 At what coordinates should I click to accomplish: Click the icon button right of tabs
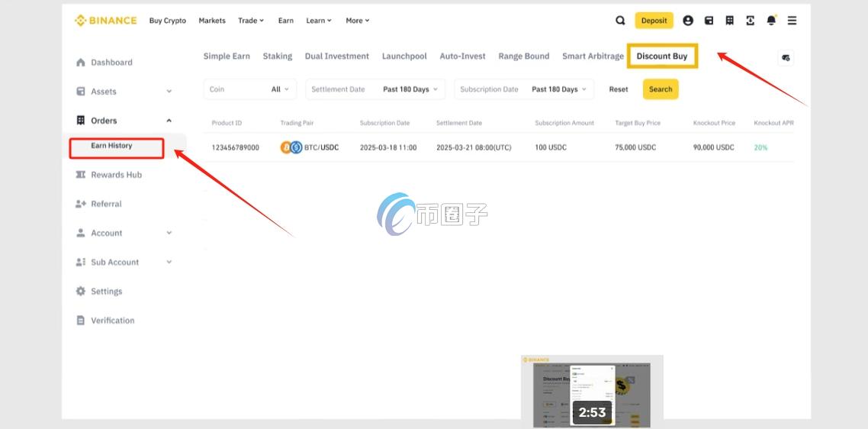(786, 58)
